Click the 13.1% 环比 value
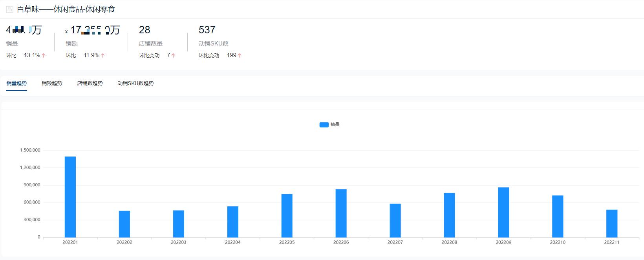644x260 pixels. click(32, 55)
